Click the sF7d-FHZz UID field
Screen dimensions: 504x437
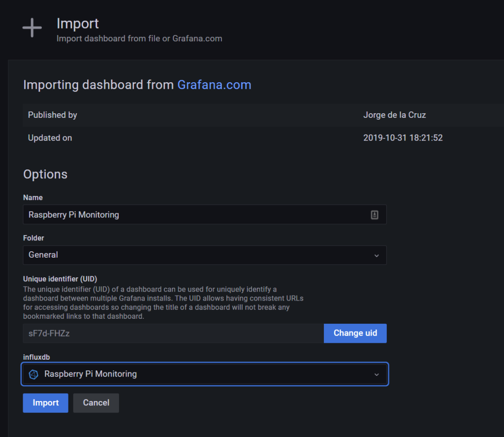click(172, 334)
